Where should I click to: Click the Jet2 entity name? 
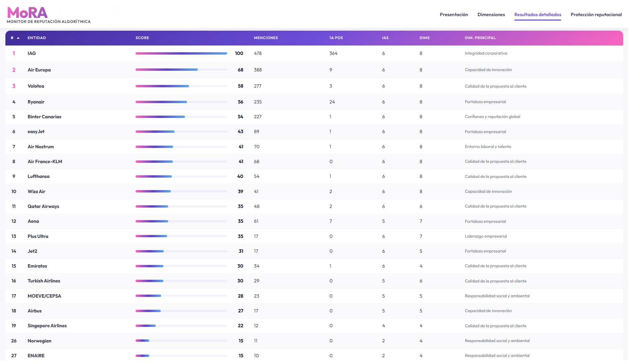[32, 251]
